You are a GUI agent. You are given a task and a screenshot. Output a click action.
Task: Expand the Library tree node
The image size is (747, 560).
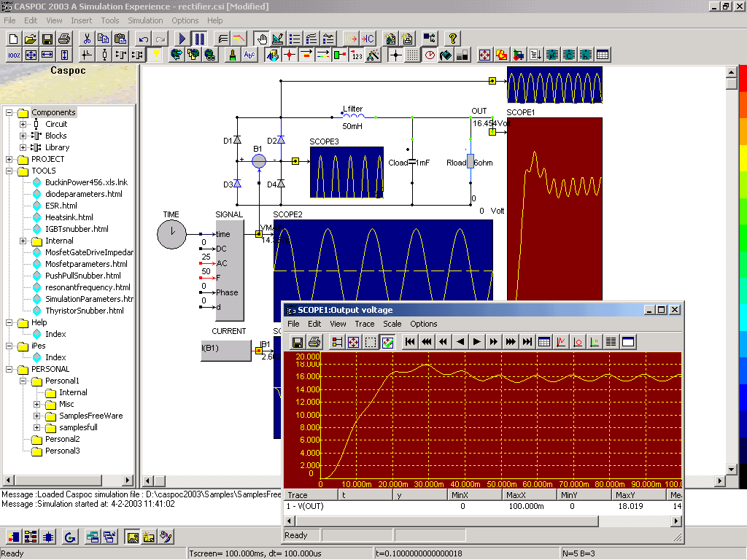pos(23,147)
